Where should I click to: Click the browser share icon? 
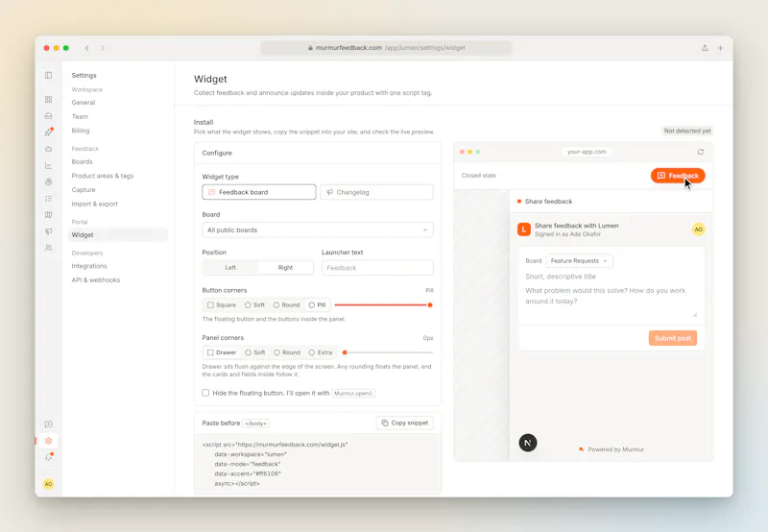pos(705,48)
